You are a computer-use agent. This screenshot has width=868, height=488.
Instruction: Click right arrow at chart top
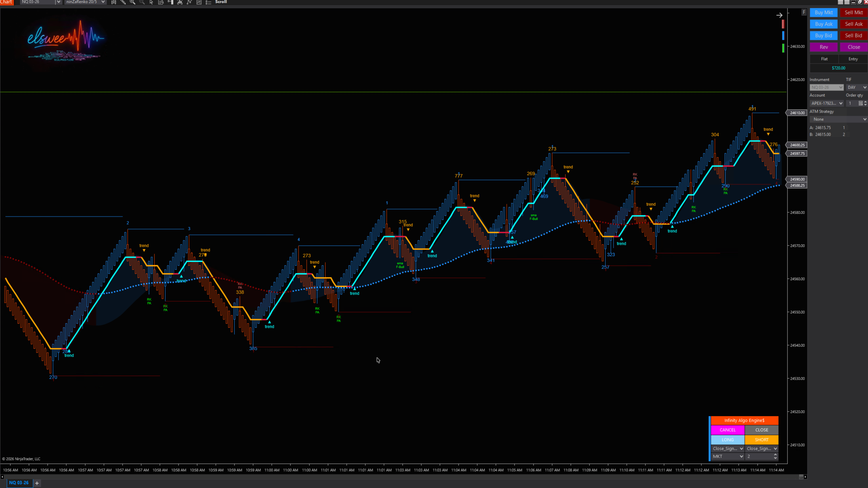point(779,15)
